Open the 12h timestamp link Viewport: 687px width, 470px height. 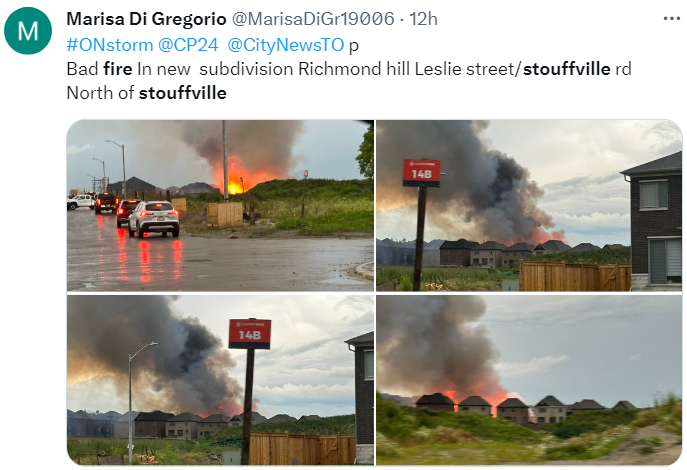[x=423, y=19]
